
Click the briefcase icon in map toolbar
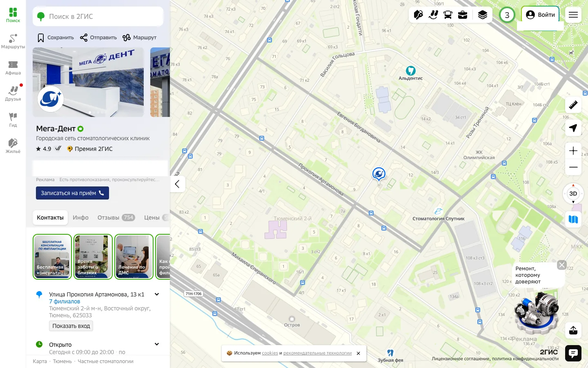pos(463,15)
